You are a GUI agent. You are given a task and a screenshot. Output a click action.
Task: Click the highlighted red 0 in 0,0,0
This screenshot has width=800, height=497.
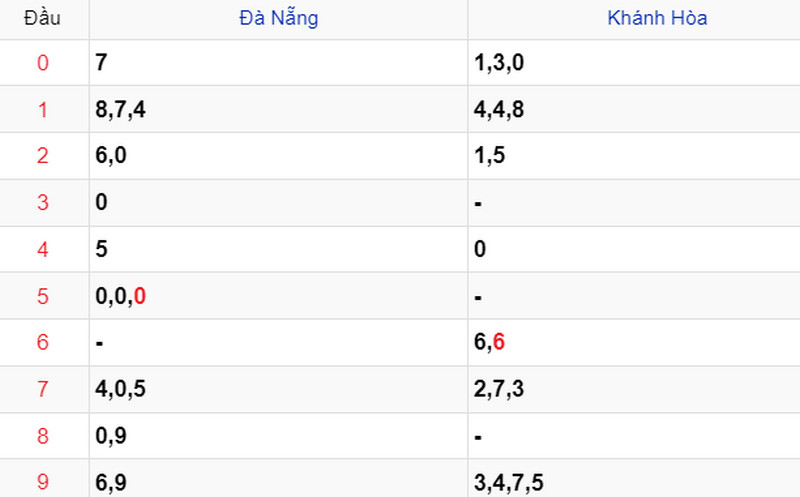(x=140, y=296)
